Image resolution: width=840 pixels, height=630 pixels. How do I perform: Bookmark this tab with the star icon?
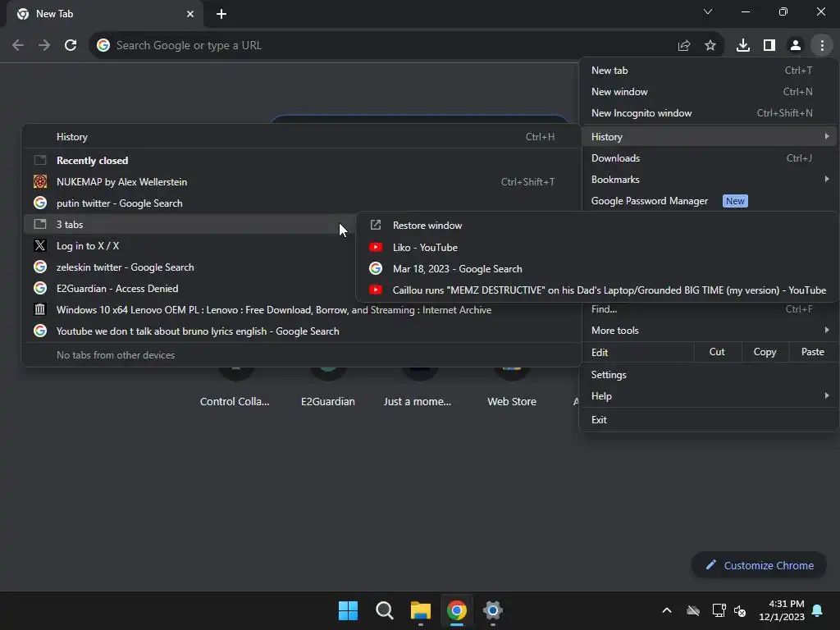coord(710,46)
